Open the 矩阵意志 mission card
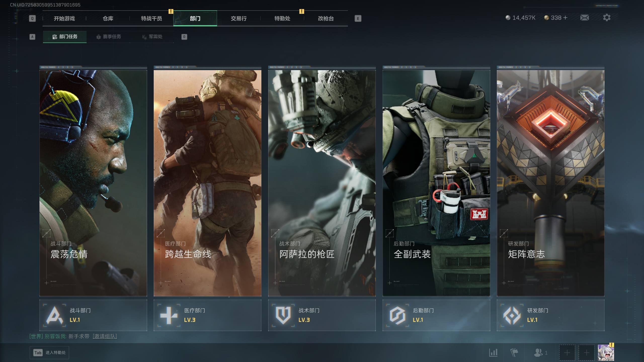644x362 pixels. click(x=550, y=183)
